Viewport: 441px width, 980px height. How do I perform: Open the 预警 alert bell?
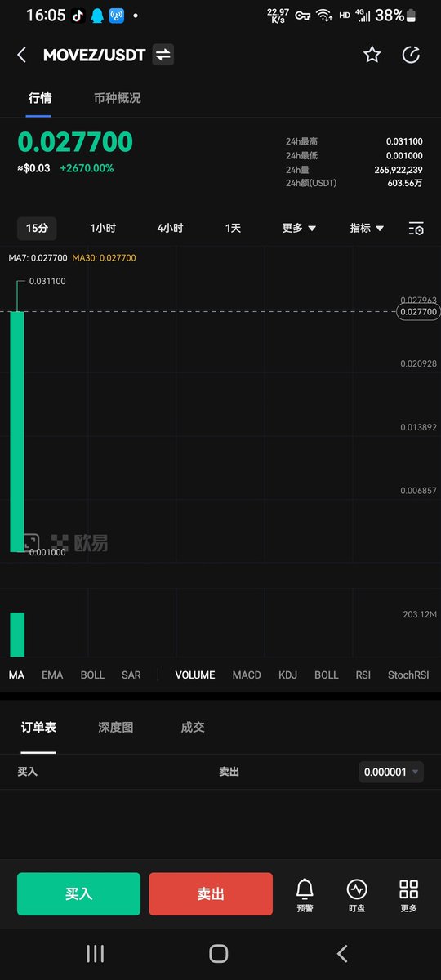coord(305,895)
